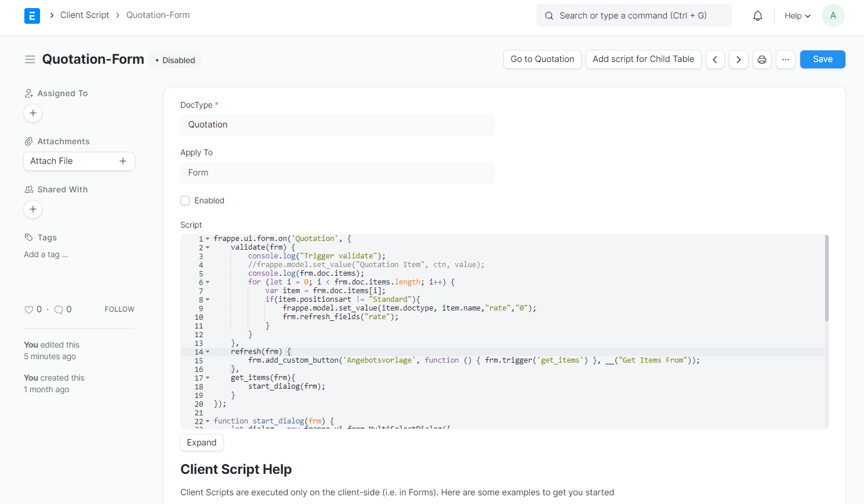The height and width of the screenshot is (504, 864).
Task: Open the three-dots more actions menu
Action: point(786,60)
